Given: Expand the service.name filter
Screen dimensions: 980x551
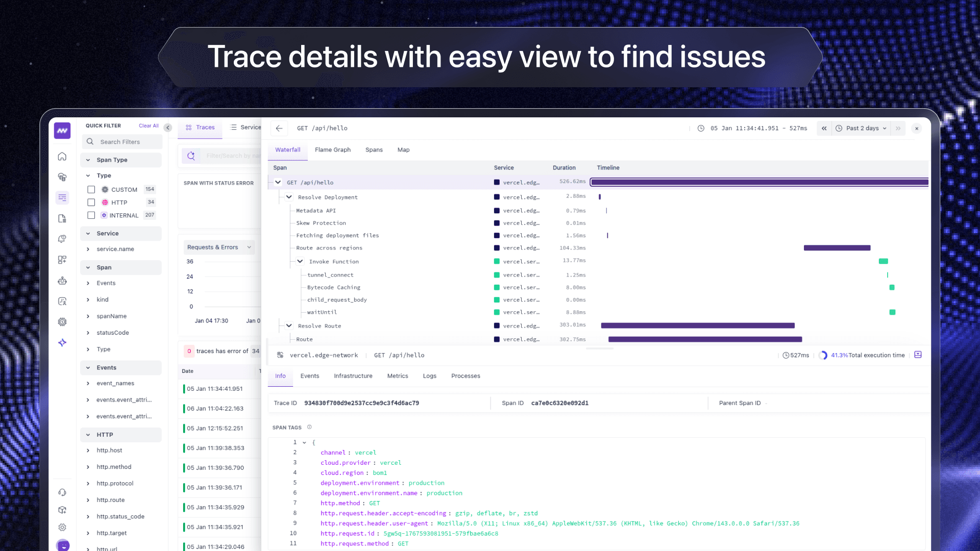Looking at the screenshot, I should click(x=115, y=249).
